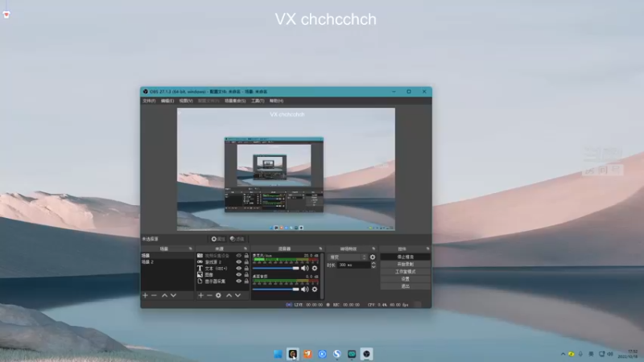The width and height of the screenshot is (644, 362).
Task: Click the Stop Streaming button in Controls
Action: click(x=406, y=257)
